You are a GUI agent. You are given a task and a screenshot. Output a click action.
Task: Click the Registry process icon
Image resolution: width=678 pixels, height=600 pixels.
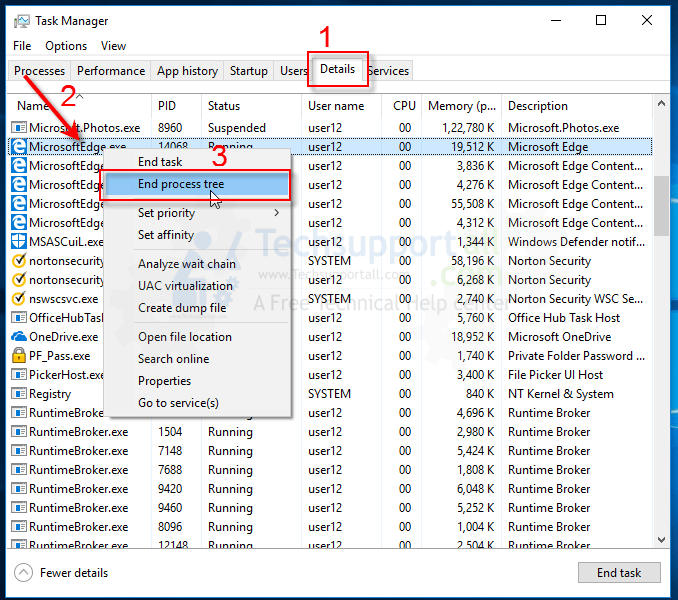coord(19,394)
